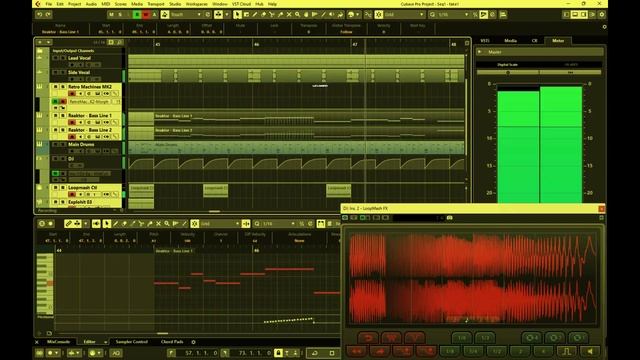The image size is (640, 360).
Task: Click the Mute X tool in Key Editor toolbar
Action: [x=158, y=224]
